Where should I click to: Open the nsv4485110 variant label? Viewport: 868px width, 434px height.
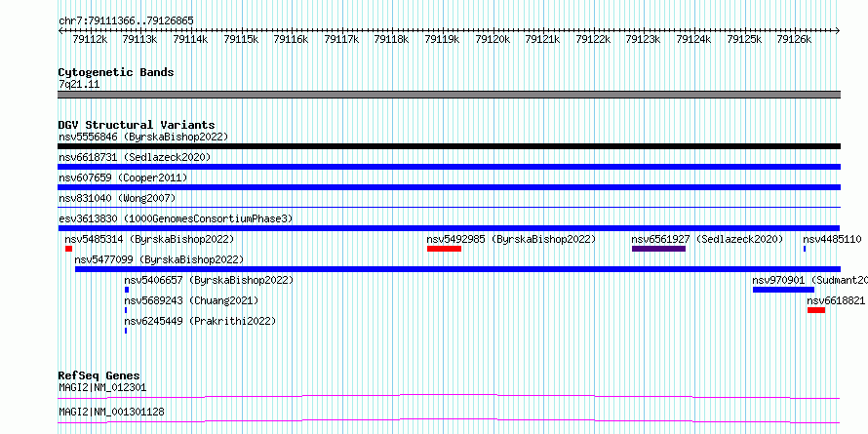click(x=832, y=239)
